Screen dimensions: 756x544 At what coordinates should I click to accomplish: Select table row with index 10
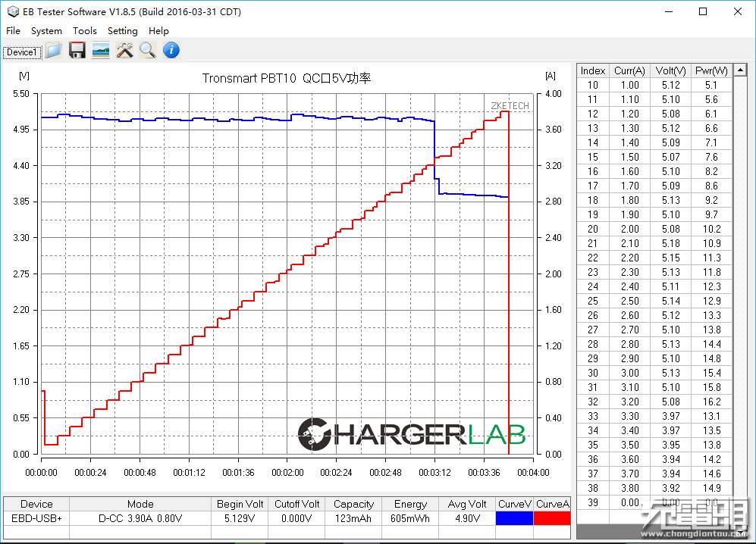pos(654,86)
